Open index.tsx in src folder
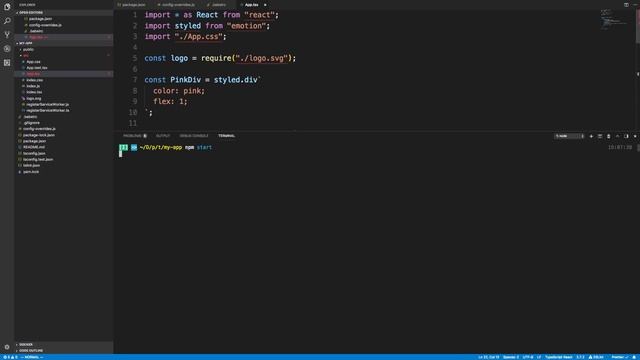This screenshot has height=360, width=640. coord(34,92)
